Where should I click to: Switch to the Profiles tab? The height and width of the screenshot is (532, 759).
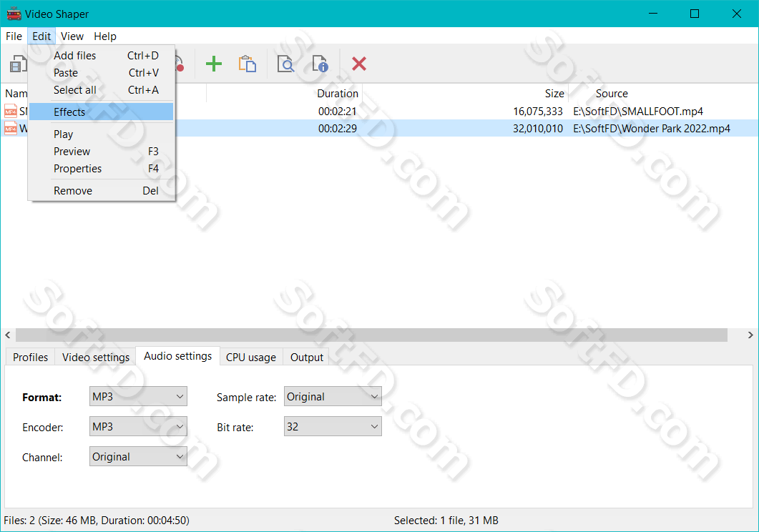point(31,357)
